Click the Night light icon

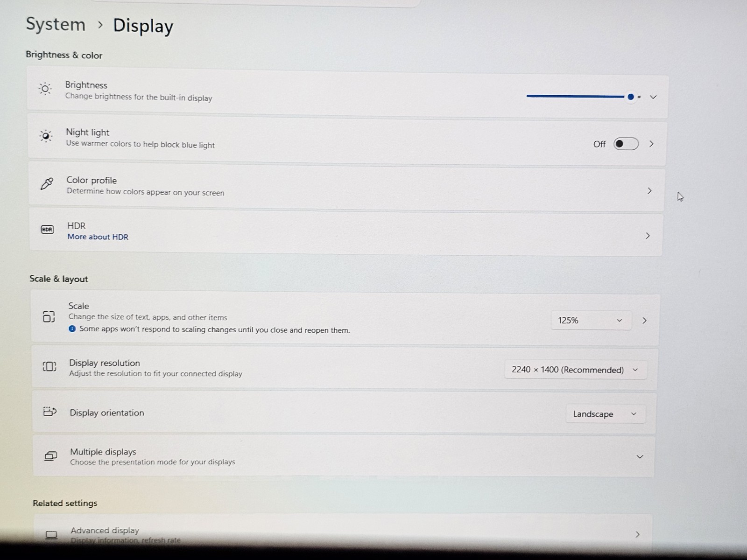pyautogui.click(x=46, y=136)
